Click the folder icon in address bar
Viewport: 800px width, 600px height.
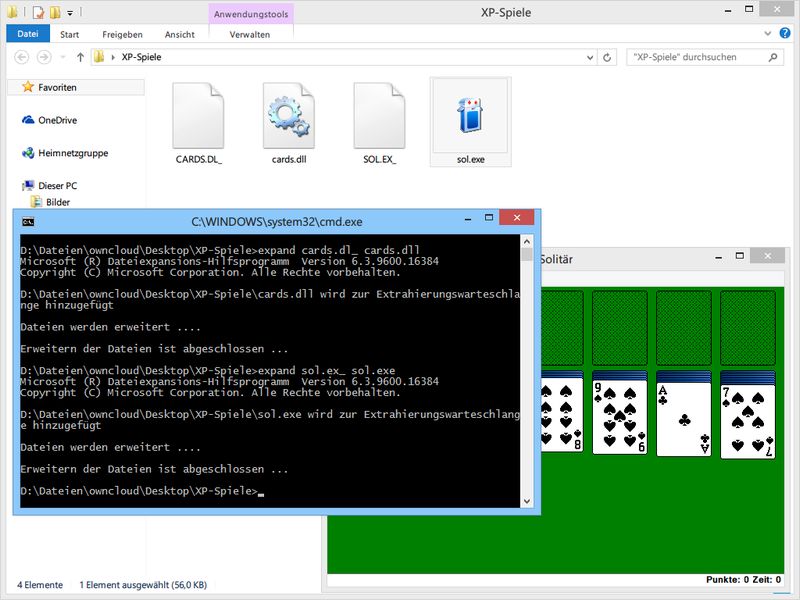99,57
